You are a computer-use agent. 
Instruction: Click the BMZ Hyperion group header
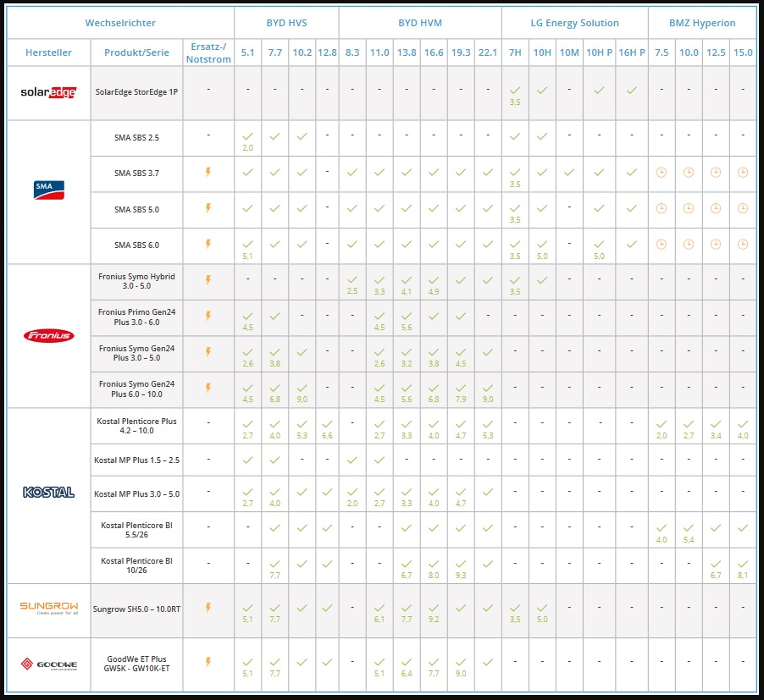[x=702, y=23]
